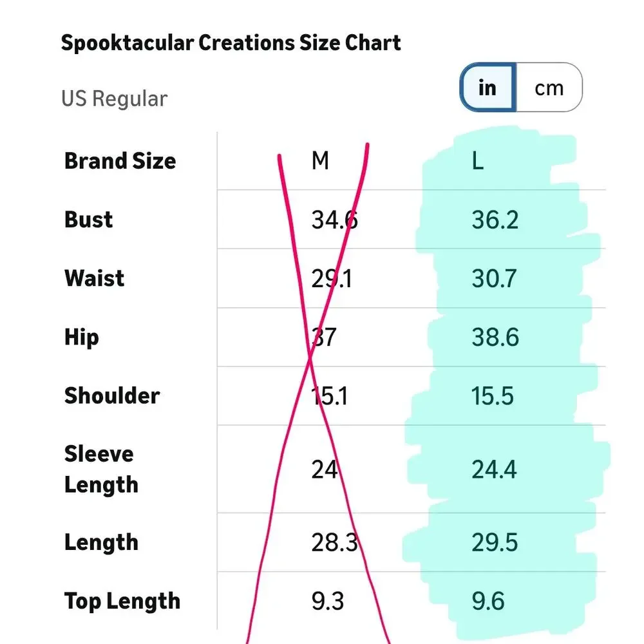Screen dimensions: 644x644
Task: Select the medium length value 28.3
Action: point(334,543)
